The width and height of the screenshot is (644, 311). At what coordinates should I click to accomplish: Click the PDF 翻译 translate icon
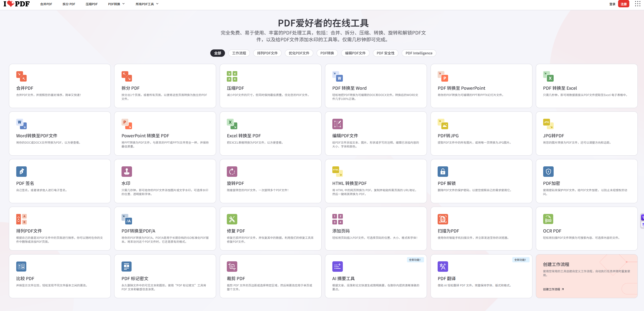(443, 267)
